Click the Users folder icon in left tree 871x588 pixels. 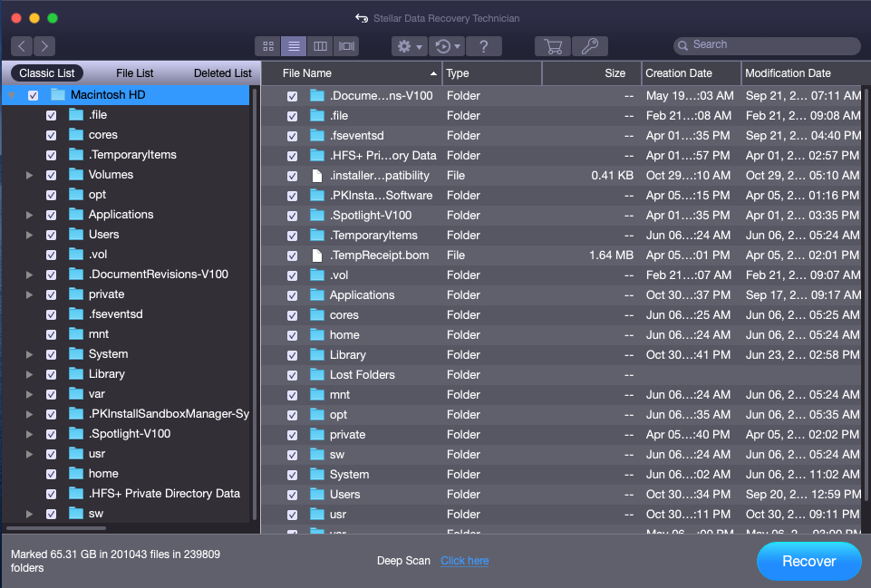pyautogui.click(x=76, y=235)
